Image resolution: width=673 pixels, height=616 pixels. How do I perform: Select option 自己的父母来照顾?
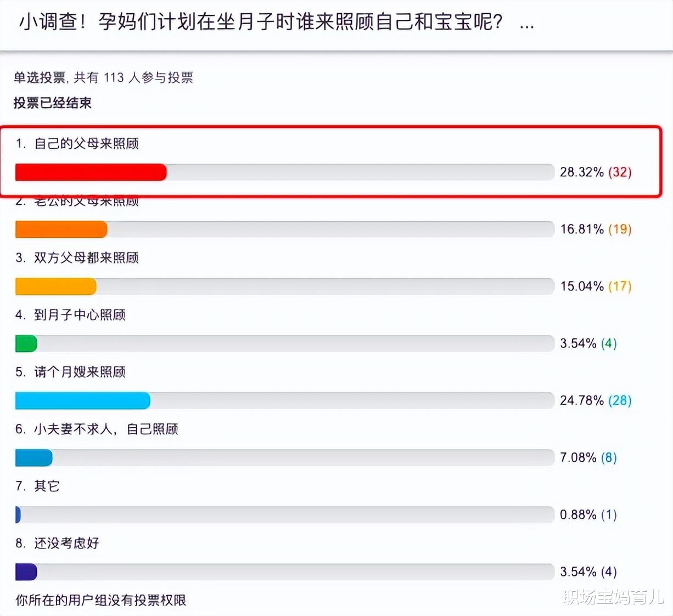point(86,144)
